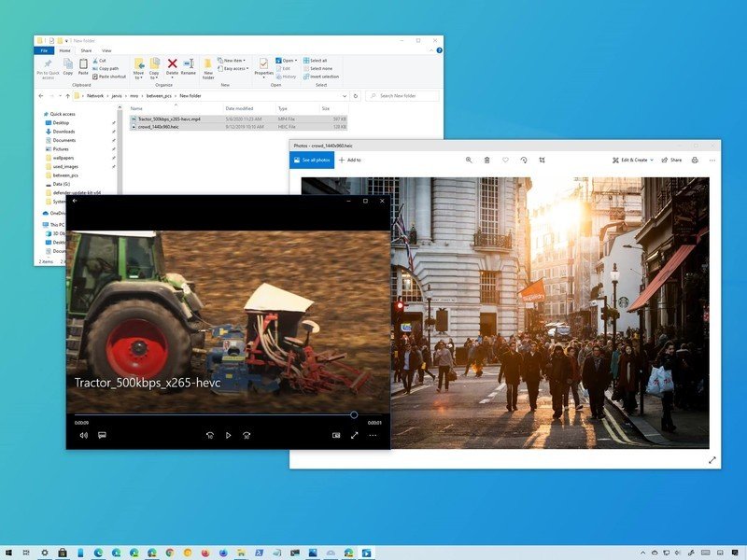
Task: Select the Crop tool in Photos
Action: 543,160
